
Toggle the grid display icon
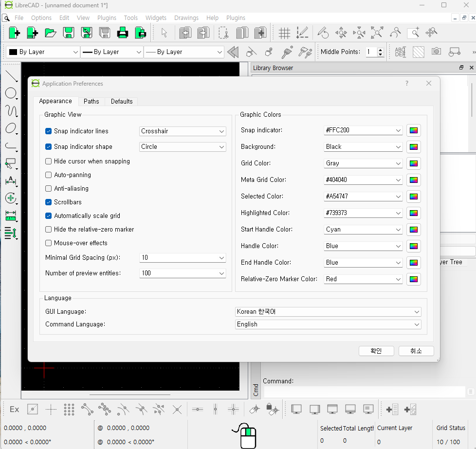click(x=284, y=33)
